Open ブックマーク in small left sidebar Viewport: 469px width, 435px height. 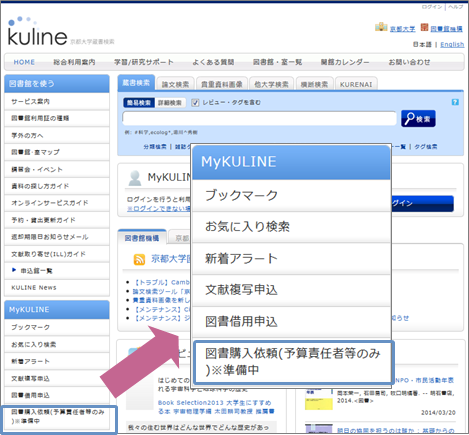point(57,327)
